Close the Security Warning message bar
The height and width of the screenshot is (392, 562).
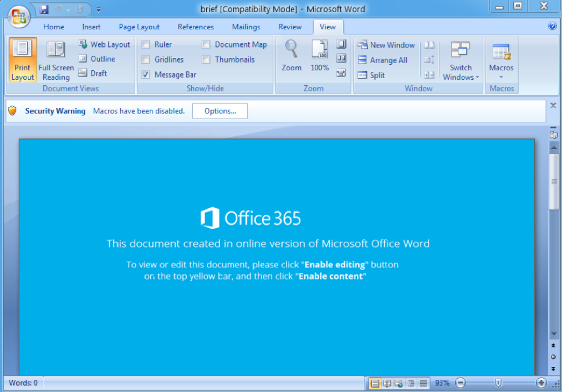pyautogui.click(x=553, y=106)
